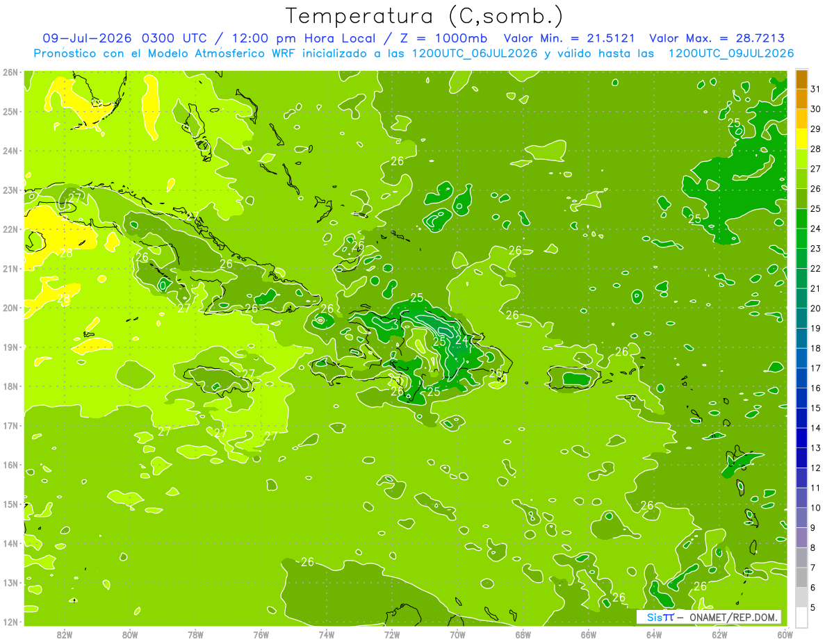Click the "76W" longitude axis label
The height and width of the screenshot is (644, 834).
261,634
